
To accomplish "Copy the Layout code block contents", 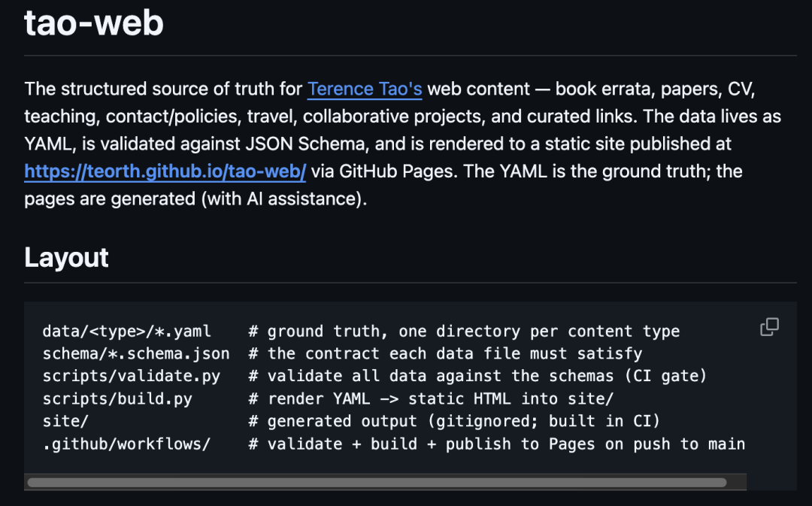I will coord(769,327).
